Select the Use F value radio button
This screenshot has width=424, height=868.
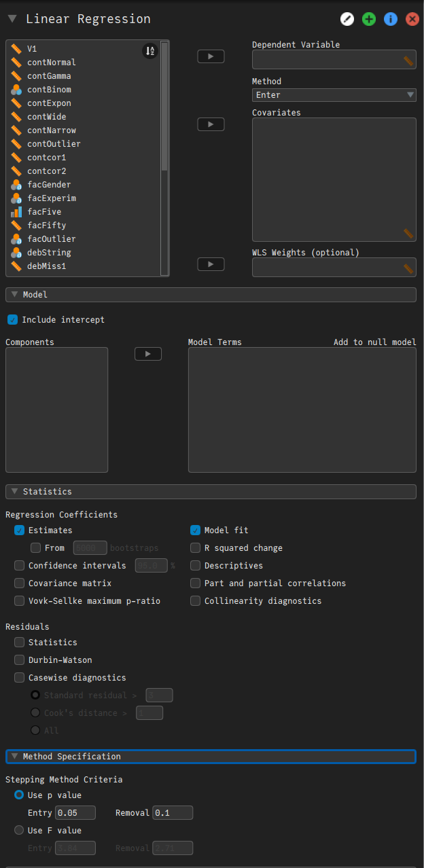(x=18, y=830)
